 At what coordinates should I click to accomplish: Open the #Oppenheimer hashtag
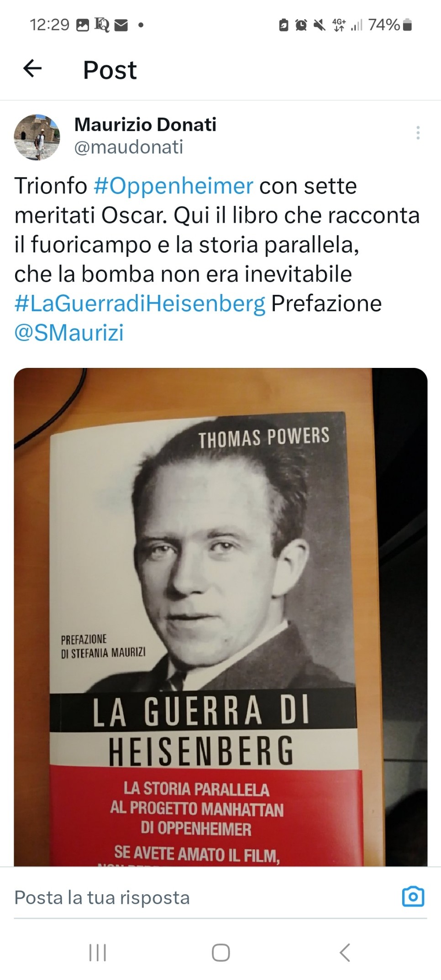tap(173, 186)
